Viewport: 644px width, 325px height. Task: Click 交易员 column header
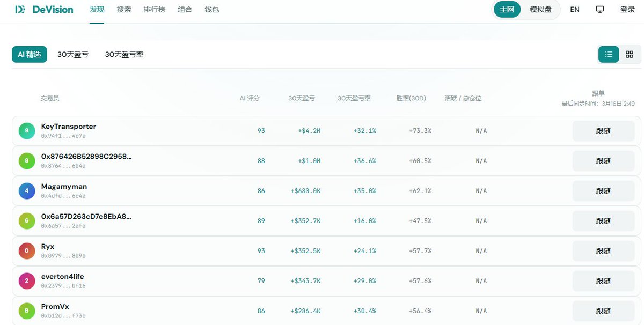[50, 98]
